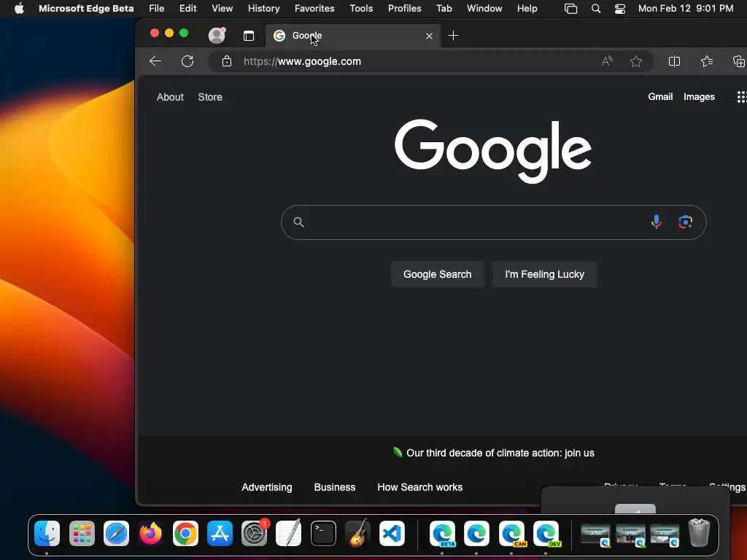The height and width of the screenshot is (560, 747).
Task: Open Launchpad from the Dock
Action: pos(82,533)
